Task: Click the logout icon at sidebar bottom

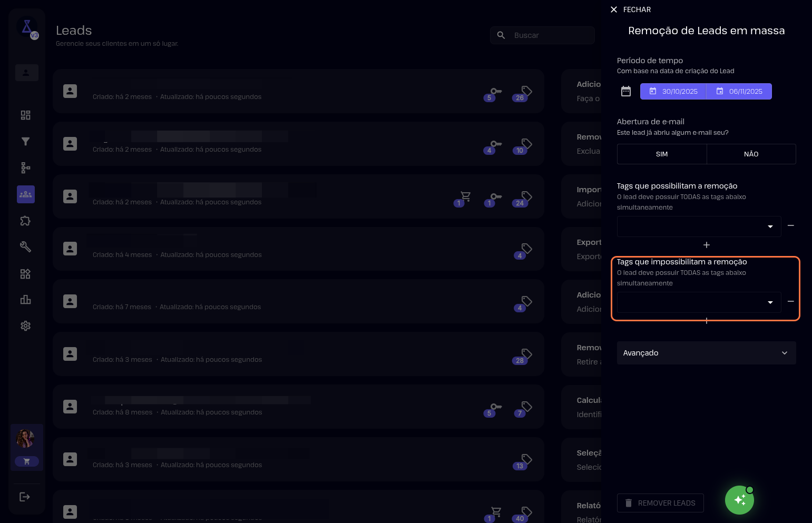Action: (25, 497)
